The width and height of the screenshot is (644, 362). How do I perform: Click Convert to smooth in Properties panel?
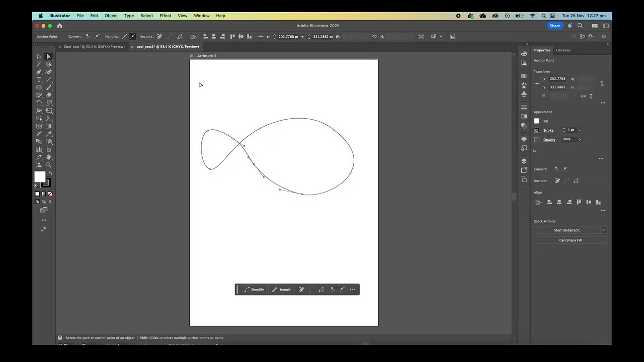coord(566,169)
